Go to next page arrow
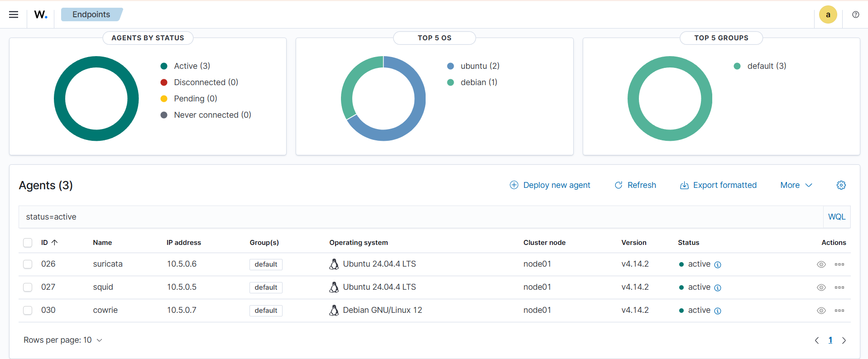 pyautogui.click(x=844, y=340)
